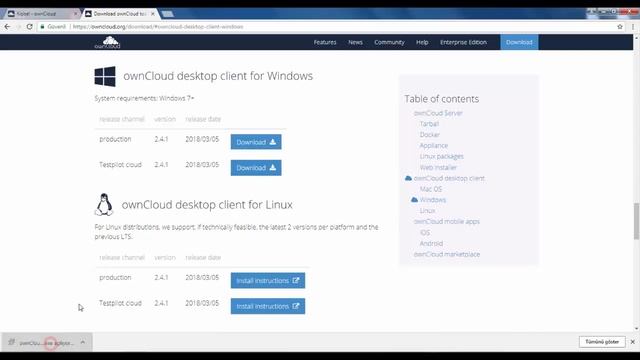This screenshot has width=640, height=360.
Task: Click the 'System requirements: Windows 7+' text
Action: tap(144, 98)
